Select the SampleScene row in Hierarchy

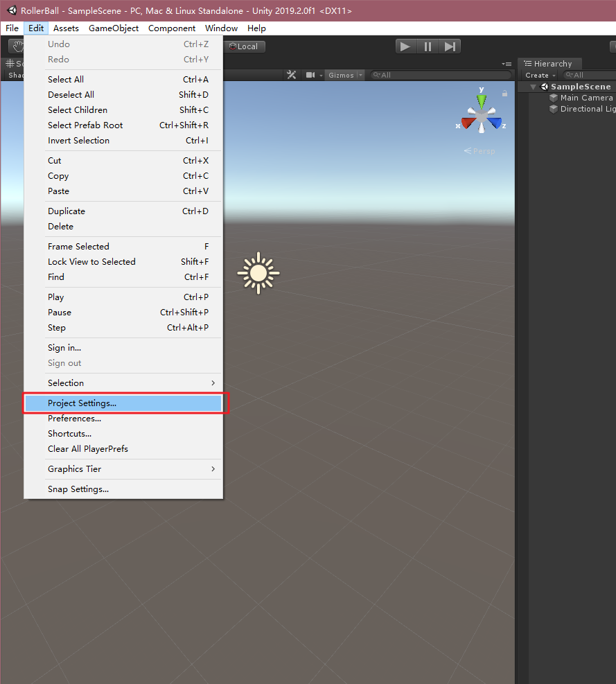567,87
